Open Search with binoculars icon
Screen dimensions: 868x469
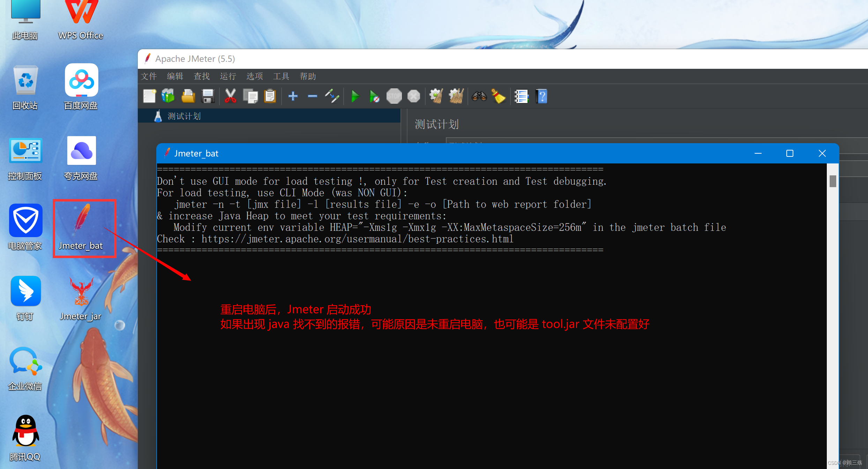point(479,96)
